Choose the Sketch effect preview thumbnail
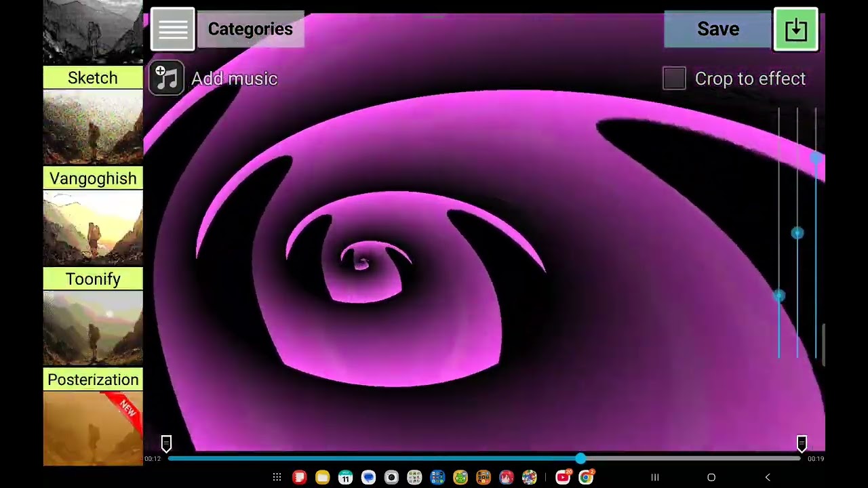 pyautogui.click(x=93, y=127)
